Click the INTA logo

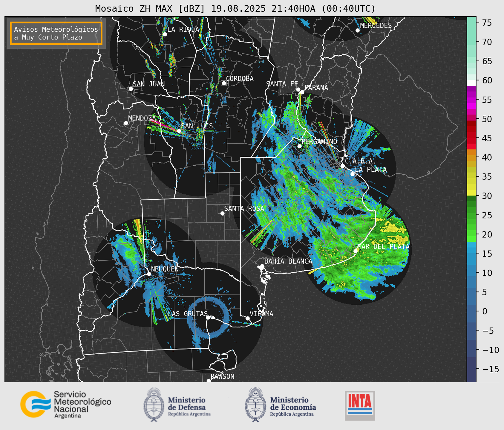[x=360, y=405]
